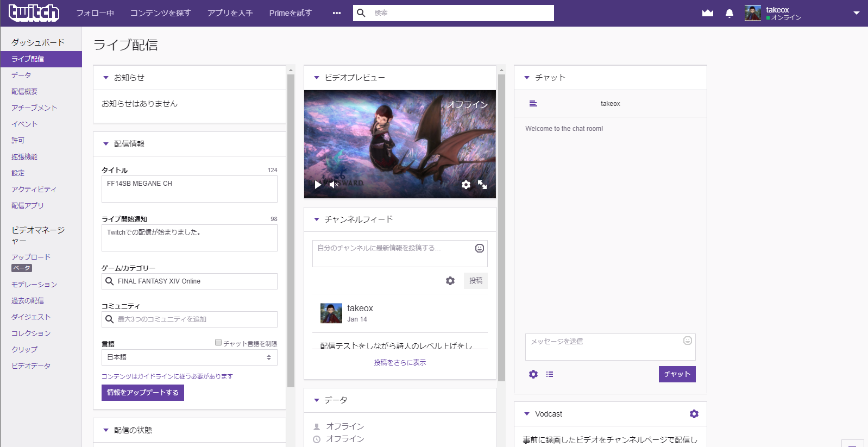Show chat viewer list
Viewport: 868px width, 447px height.
(550, 374)
